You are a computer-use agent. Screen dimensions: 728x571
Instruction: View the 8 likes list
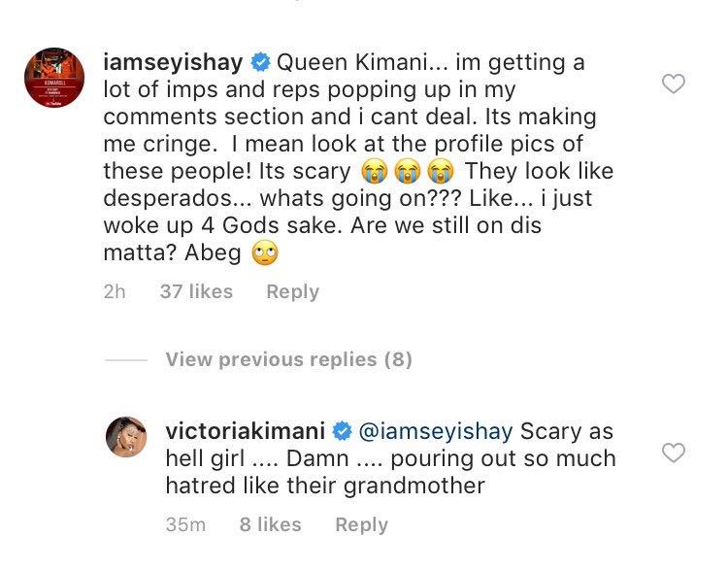[271, 524]
